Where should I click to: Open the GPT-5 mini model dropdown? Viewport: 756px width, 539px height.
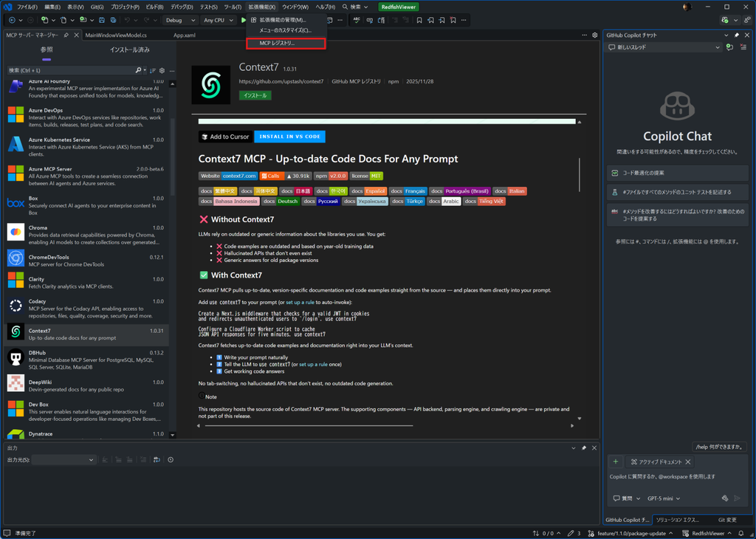click(664, 498)
